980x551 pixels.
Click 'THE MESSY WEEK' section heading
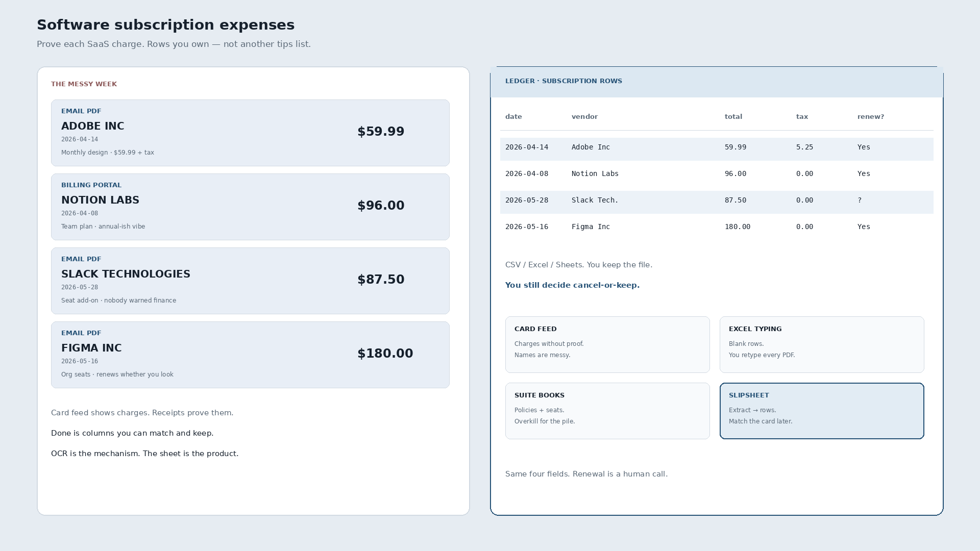coord(84,84)
